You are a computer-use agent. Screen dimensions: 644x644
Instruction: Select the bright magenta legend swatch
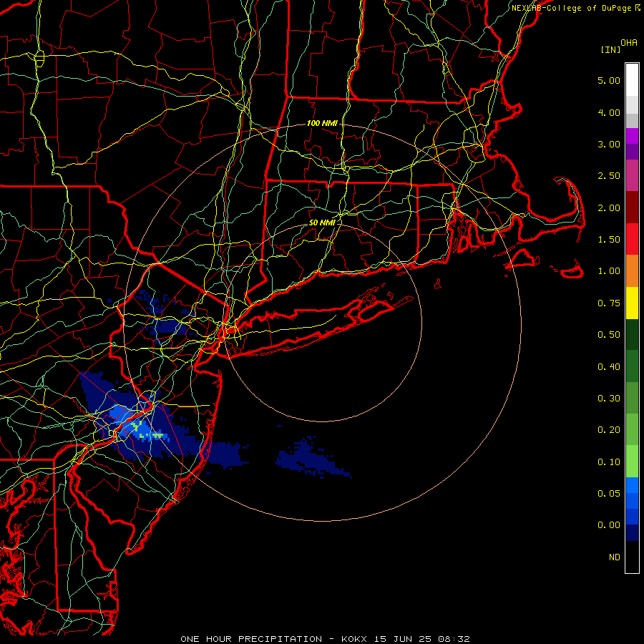632,136
